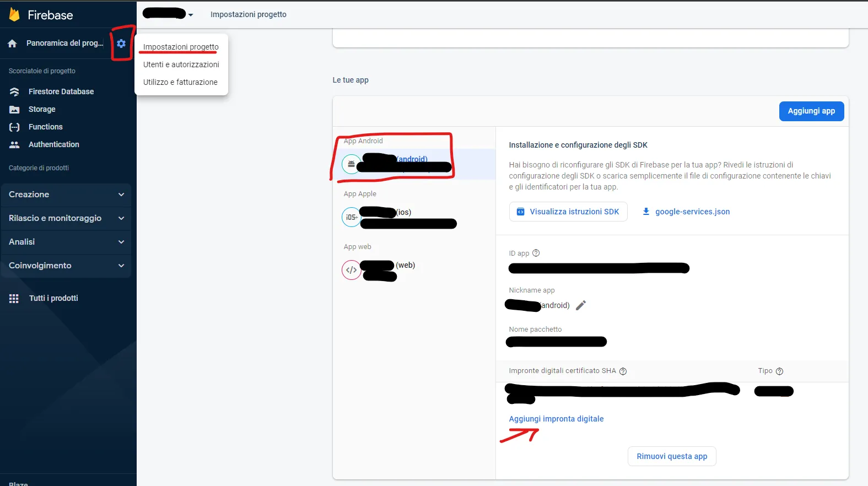Click Installazione e configurazione degli SDK heading
Screen dimensions: 868x486
[x=578, y=145]
